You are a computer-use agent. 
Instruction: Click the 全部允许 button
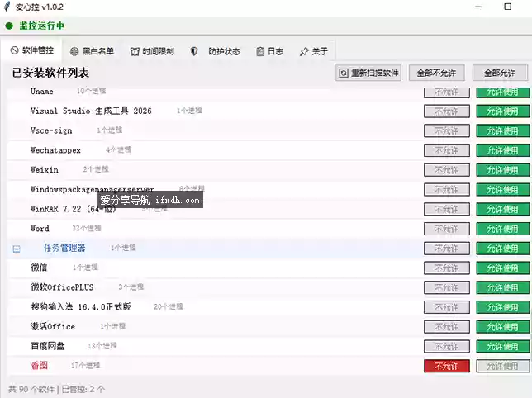[500, 73]
